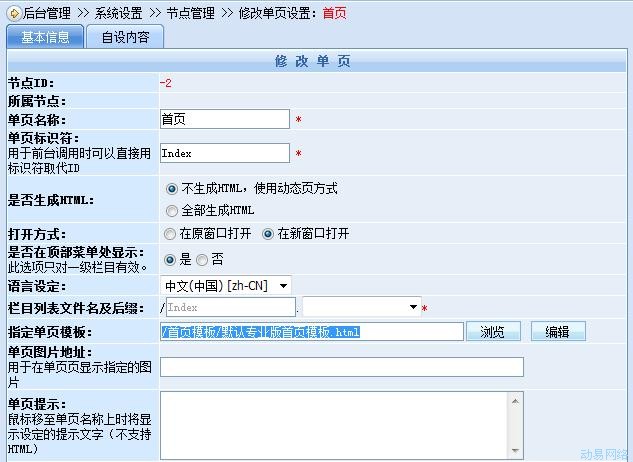633x462 pixels.
Task: Click the 单页标识符 Index text field
Action: 224,154
